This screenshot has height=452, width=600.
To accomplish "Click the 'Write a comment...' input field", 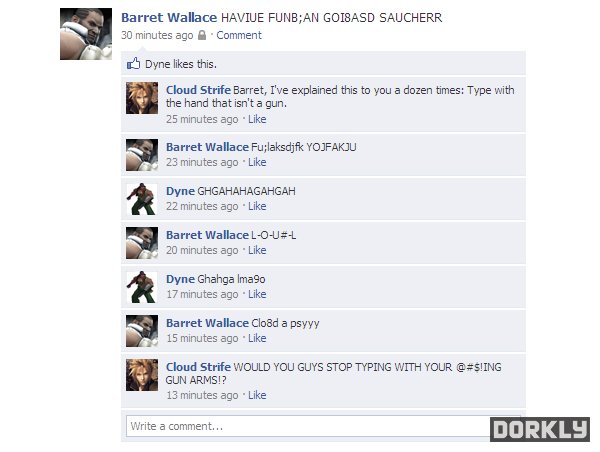I will [323, 426].
